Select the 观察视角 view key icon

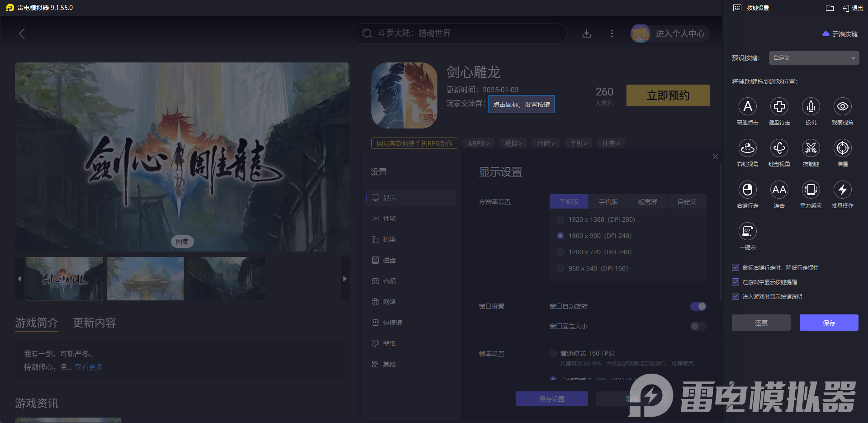coord(842,107)
